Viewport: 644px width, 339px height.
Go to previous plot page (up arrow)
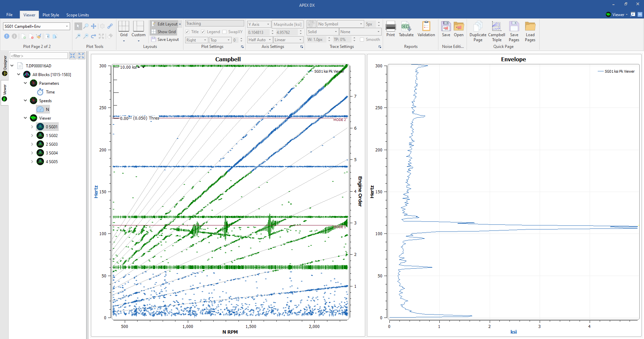[7, 36]
